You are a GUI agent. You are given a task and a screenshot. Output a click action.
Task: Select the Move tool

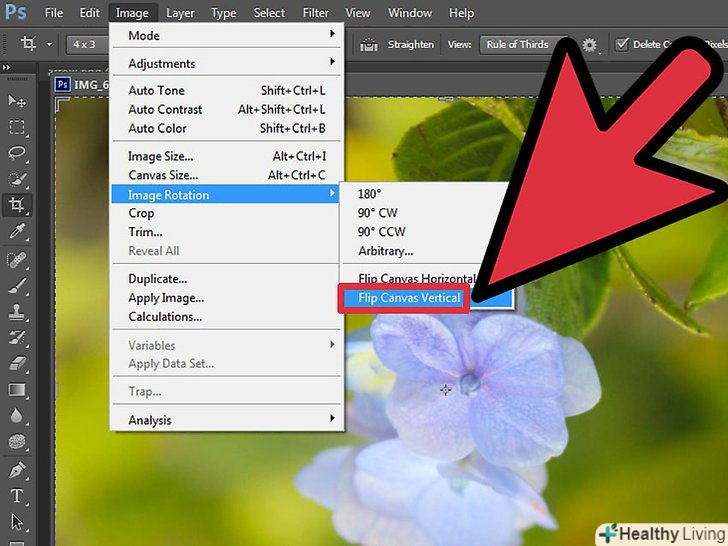17,100
